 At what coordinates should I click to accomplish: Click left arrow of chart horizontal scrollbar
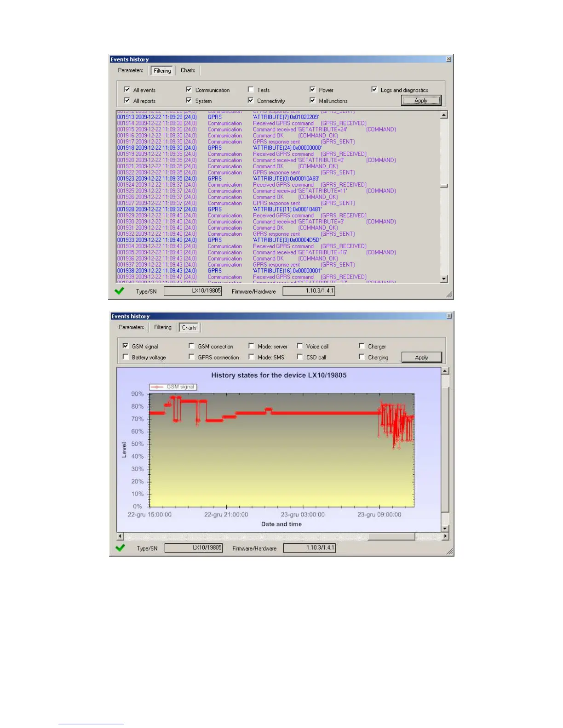tap(121, 536)
